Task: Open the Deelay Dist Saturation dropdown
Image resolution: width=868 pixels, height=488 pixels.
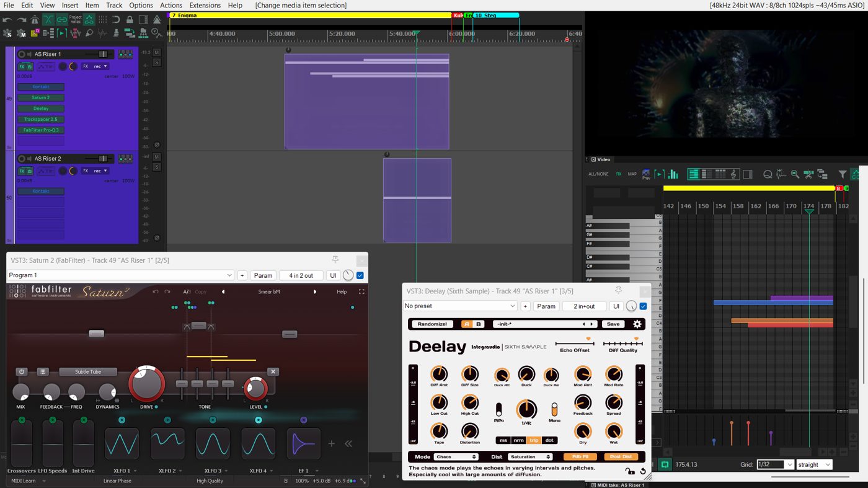Action: tap(530, 457)
